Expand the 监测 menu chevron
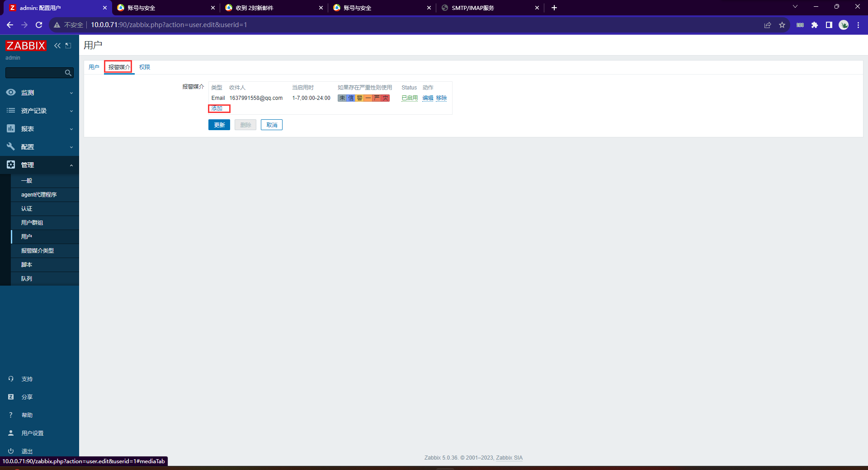The height and width of the screenshot is (470, 868). [71, 93]
